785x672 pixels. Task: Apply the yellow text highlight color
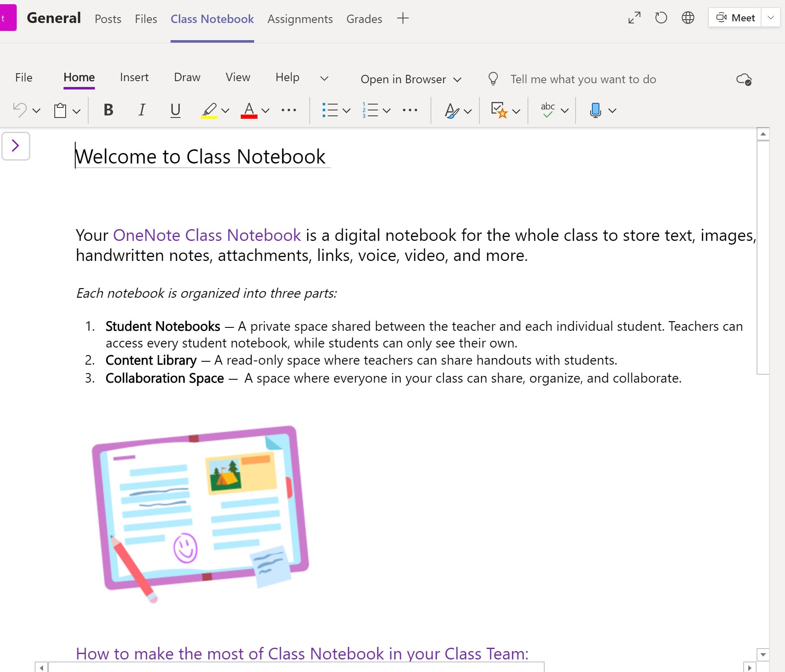pyautogui.click(x=209, y=110)
